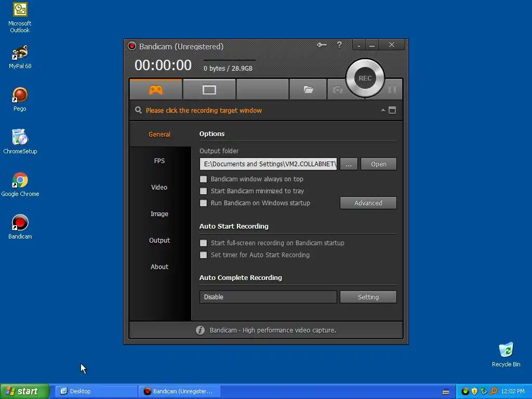Select the Recycle Bin desktop icon
This screenshot has width=532, height=399.
click(506, 354)
